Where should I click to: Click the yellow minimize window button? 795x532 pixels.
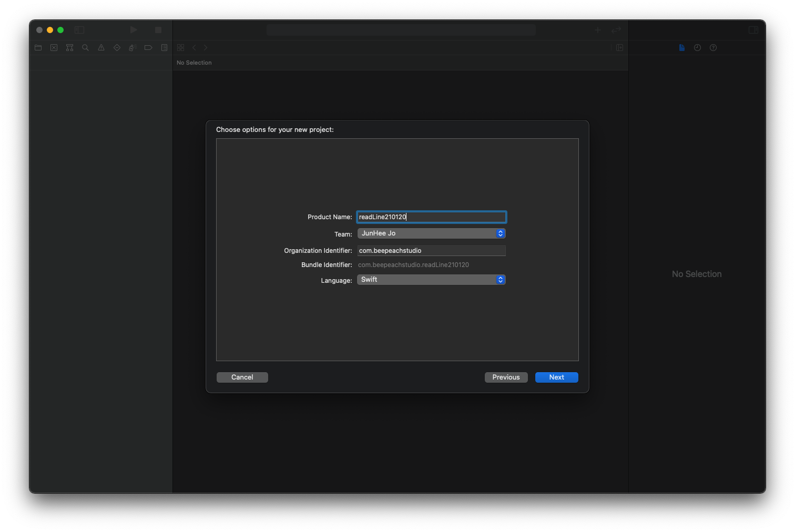pos(50,30)
